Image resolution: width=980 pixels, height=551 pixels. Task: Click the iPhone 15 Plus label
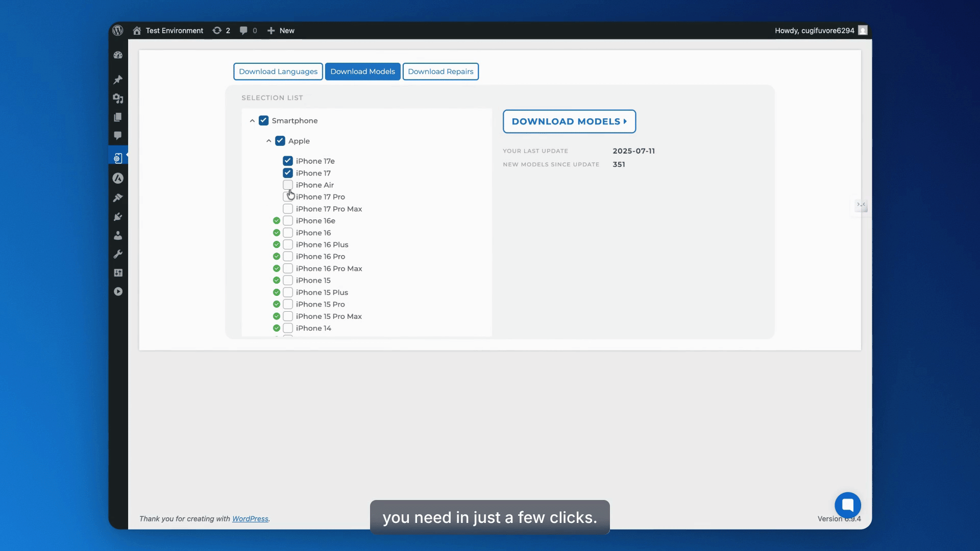point(322,292)
